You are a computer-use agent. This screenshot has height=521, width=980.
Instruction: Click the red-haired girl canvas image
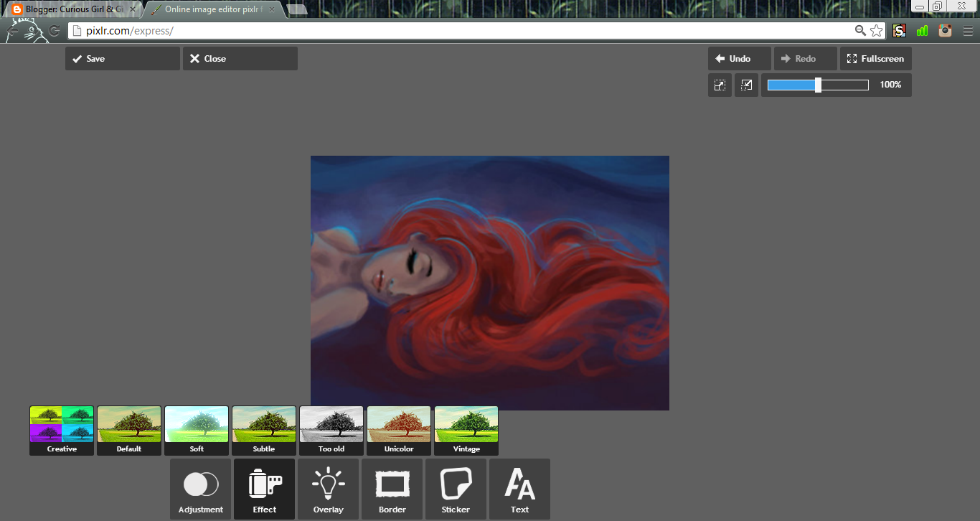click(490, 283)
